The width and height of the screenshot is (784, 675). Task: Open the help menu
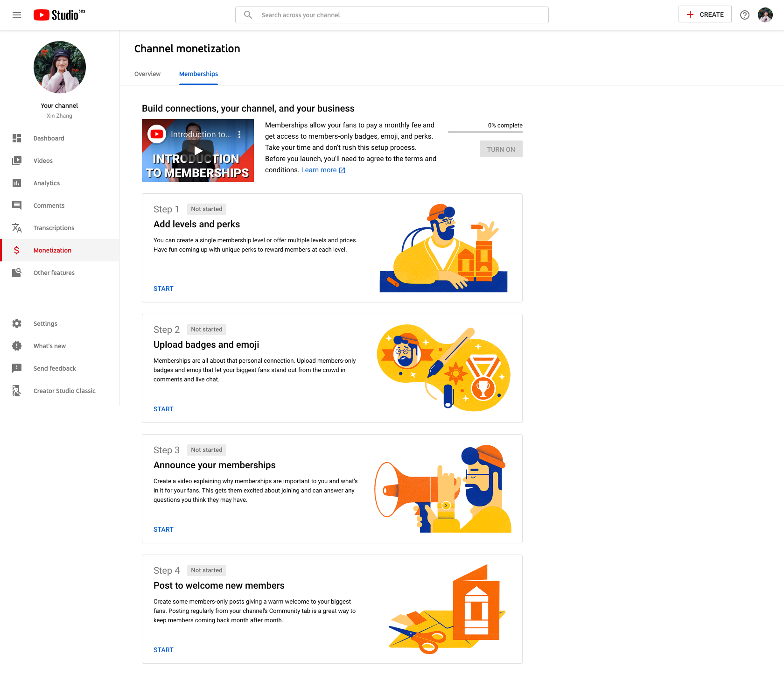(x=744, y=15)
